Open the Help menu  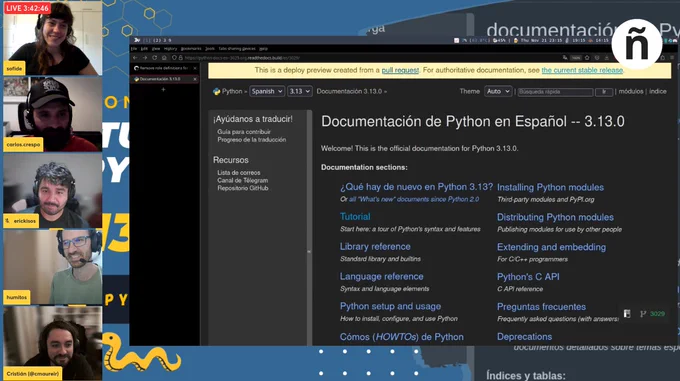coord(263,49)
